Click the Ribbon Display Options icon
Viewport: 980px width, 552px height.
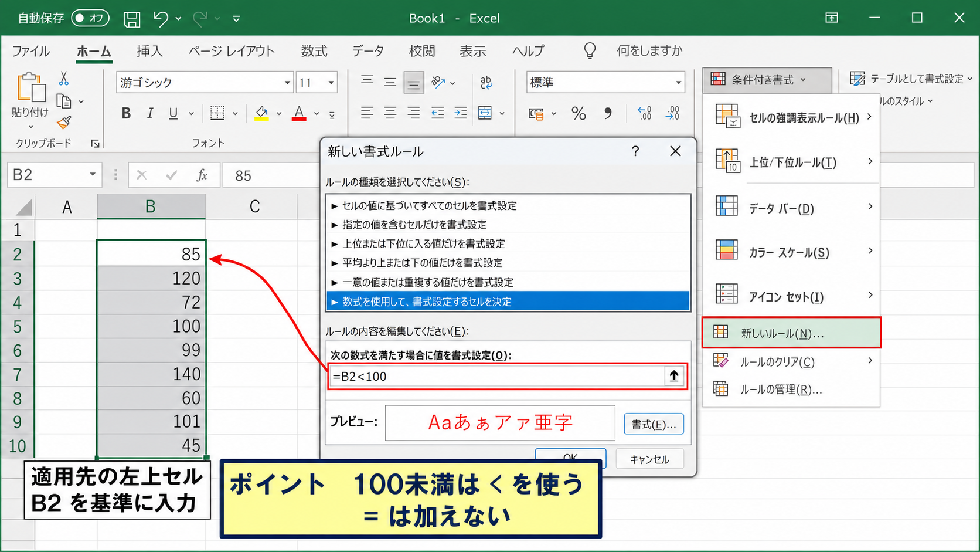point(832,18)
